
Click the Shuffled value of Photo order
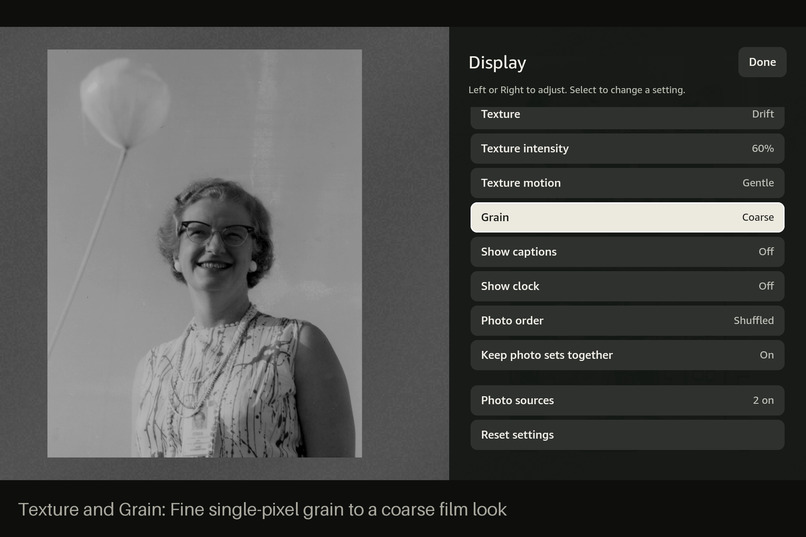coord(754,321)
